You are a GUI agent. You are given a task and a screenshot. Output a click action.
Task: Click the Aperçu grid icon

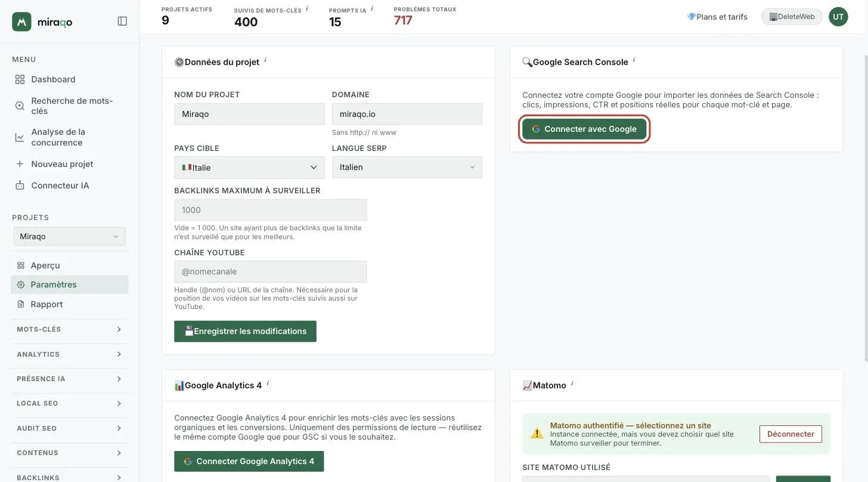[21, 265]
